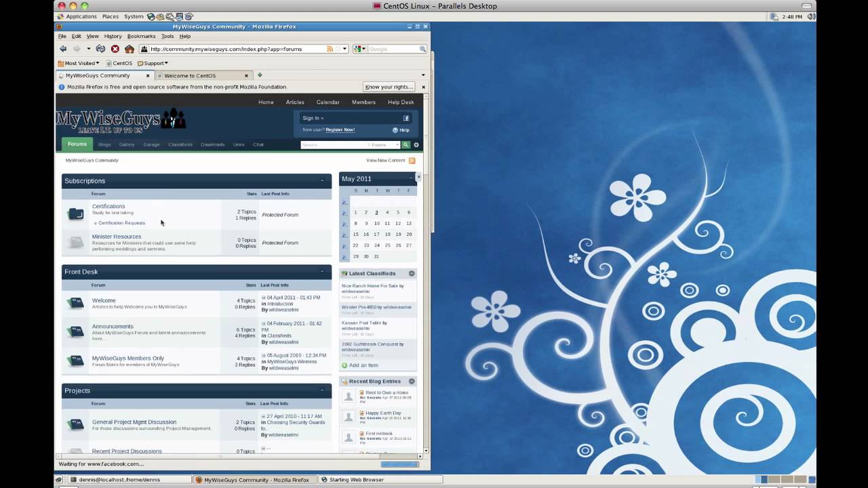Screen dimensions: 868x488
Task: Click the MyWiseGuys Members Only forum icon
Action: 75,361
